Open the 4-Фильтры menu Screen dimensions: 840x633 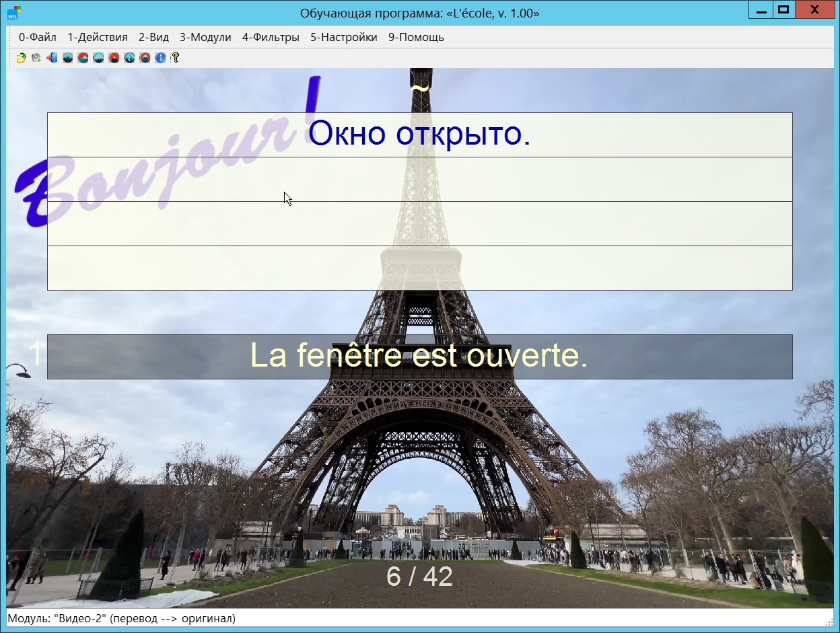click(271, 38)
